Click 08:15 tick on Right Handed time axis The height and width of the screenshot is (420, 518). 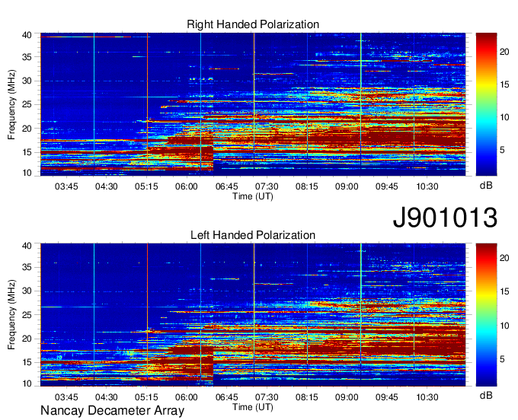tap(306, 186)
